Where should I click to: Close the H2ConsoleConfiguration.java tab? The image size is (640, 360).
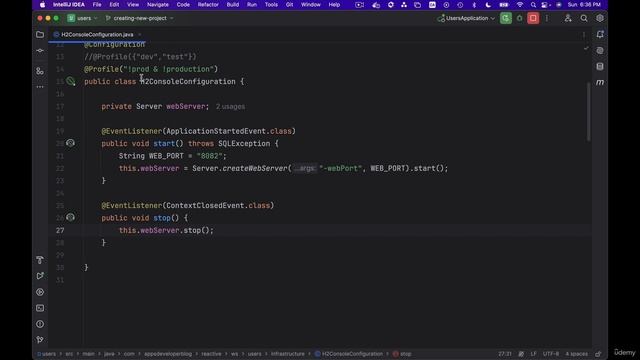pos(140,35)
